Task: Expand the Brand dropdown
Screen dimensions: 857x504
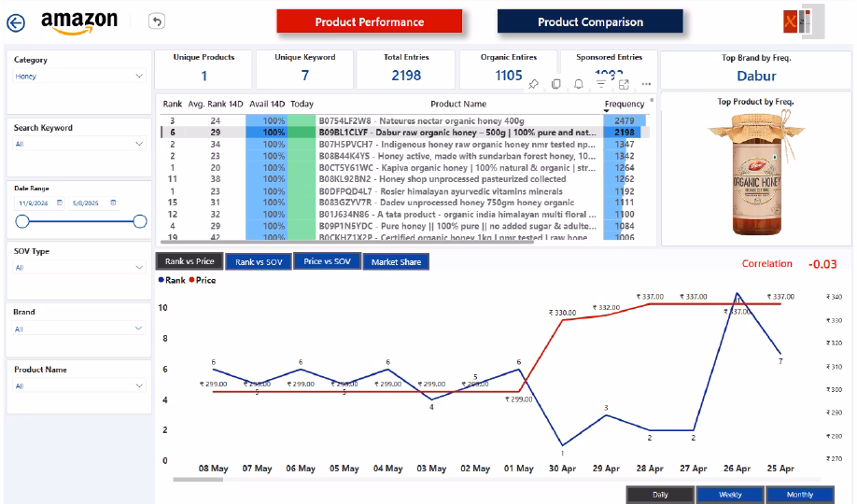Action: tap(139, 328)
